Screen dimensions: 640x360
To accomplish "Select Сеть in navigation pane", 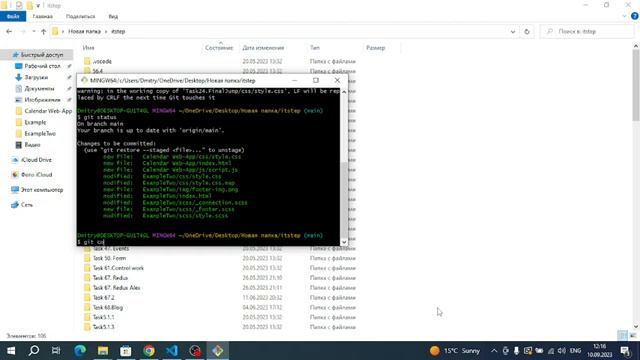I will pyautogui.click(x=27, y=205).
